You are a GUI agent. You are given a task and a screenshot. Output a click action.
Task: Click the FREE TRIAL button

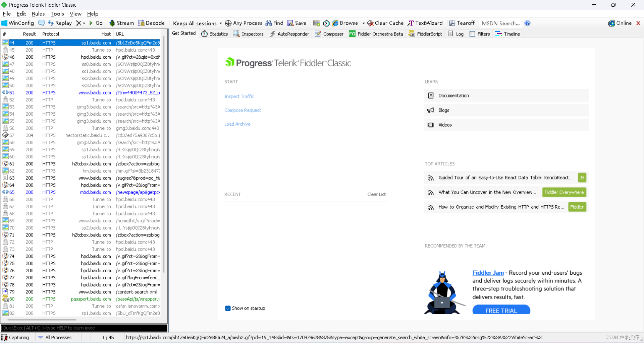[501, 310]
